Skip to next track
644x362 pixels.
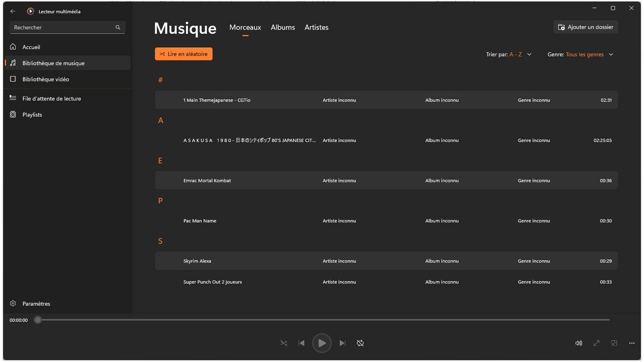point(342,343)
